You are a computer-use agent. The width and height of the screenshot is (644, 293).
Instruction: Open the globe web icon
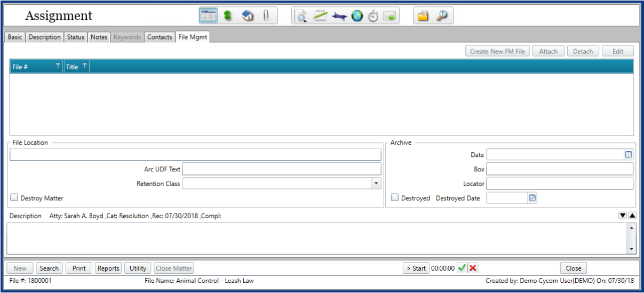pyautogui.click(x=357, y=17)
